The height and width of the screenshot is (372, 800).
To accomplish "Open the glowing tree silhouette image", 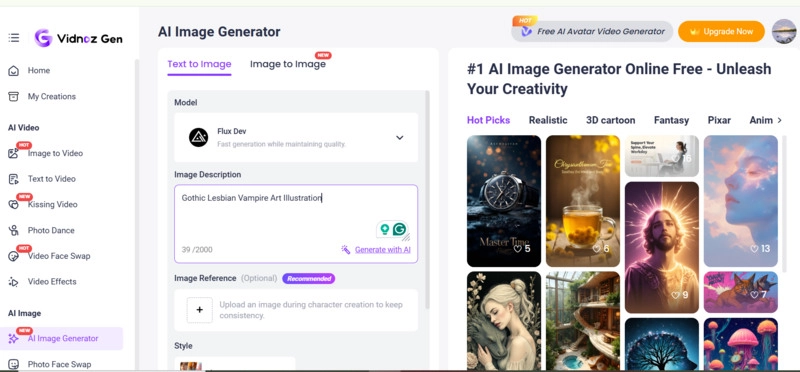I will click(662, 344).
